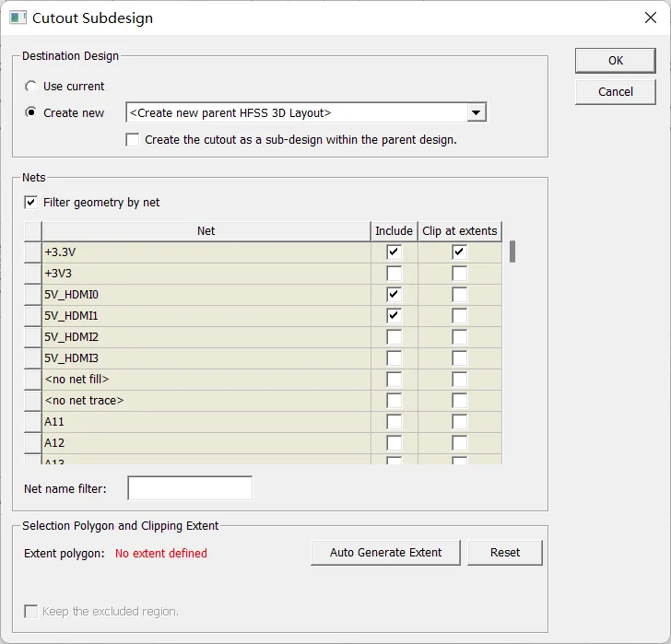Check Clip at extents for 5V_HDMI1
The width and height of the screenshot is (671, 644).
[x=459, y=316]
